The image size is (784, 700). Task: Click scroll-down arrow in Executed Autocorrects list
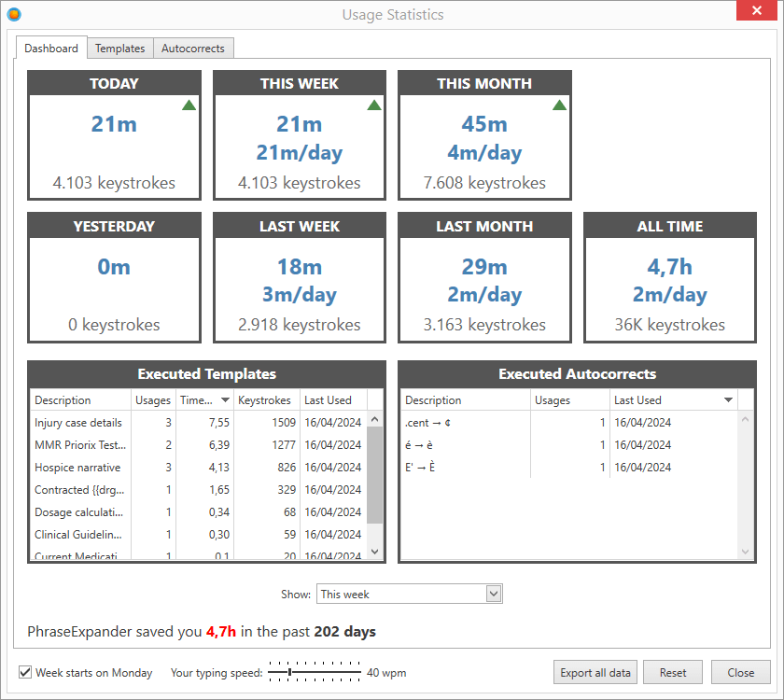745,552
